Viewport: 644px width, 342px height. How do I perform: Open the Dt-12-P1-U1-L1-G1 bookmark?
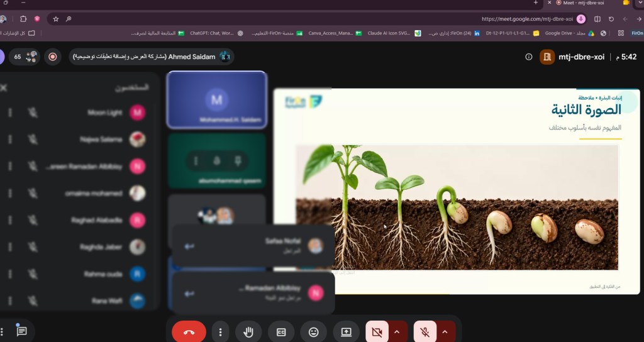click(512, 33)
